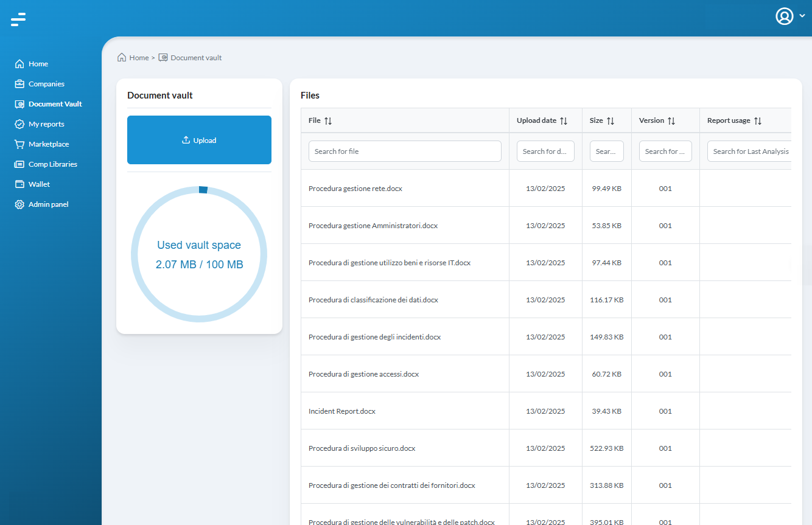Select the Incident Report.docx row
The image size is (812, 525).
point(342,411)
